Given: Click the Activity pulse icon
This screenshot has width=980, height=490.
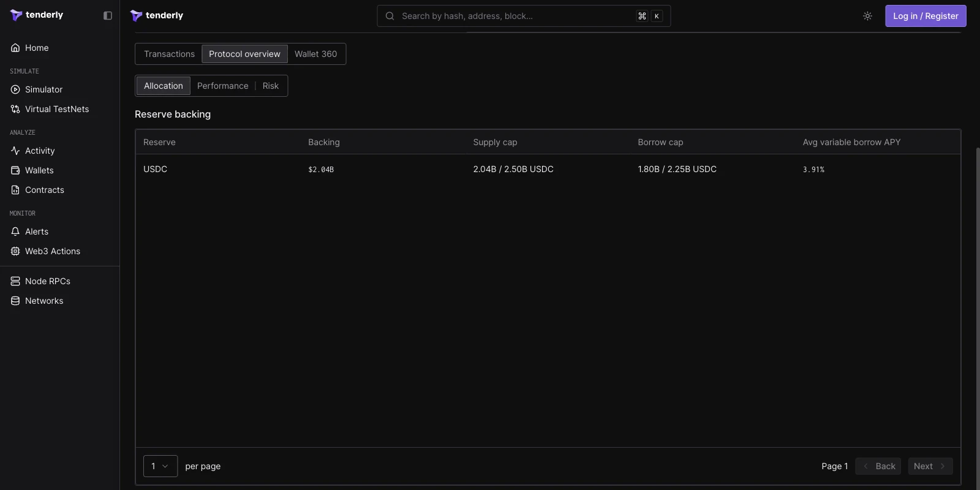Looking at the screenshot, I should 15,151.
